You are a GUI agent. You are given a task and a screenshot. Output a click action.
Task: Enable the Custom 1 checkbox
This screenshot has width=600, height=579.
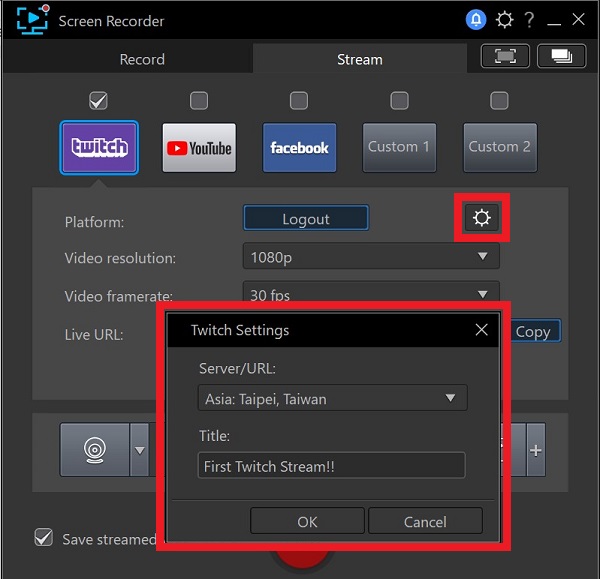point(399,101)
